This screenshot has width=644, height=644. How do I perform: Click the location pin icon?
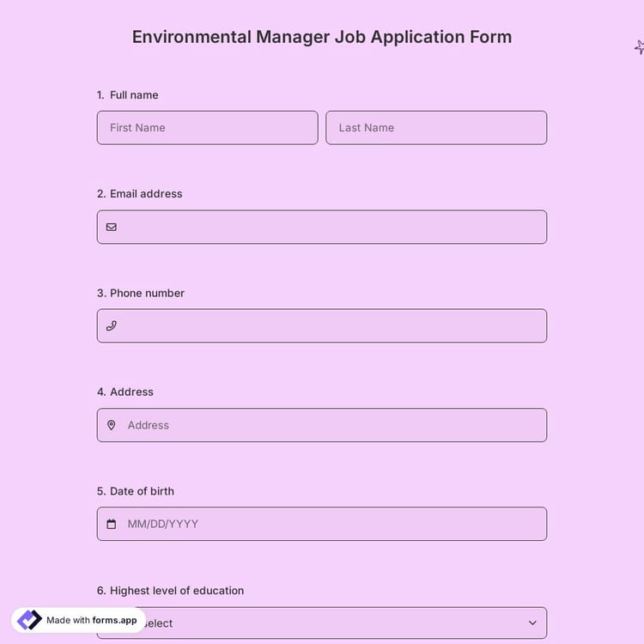click(x=111, y=425)
